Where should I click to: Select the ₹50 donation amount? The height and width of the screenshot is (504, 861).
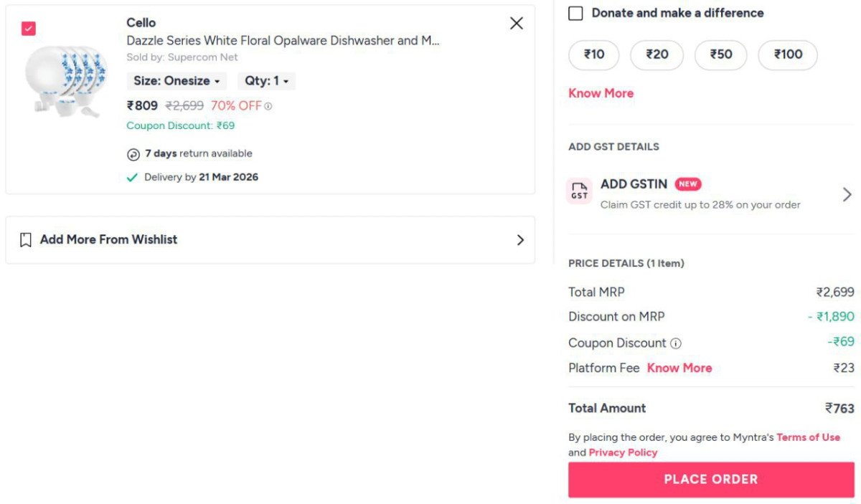pos(720,54)
